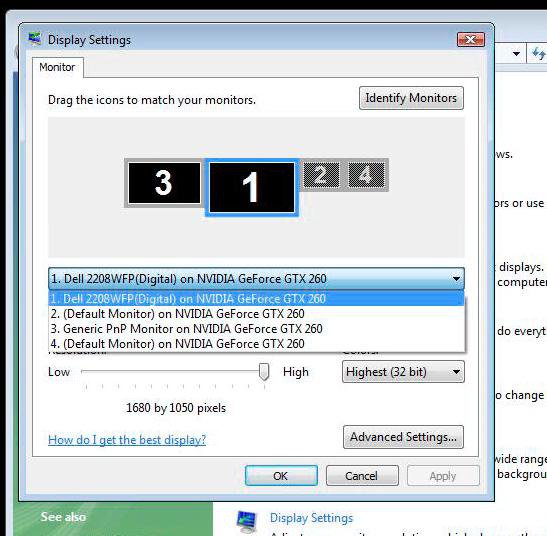Select disabled monitor icon 4

pos(366,175)
